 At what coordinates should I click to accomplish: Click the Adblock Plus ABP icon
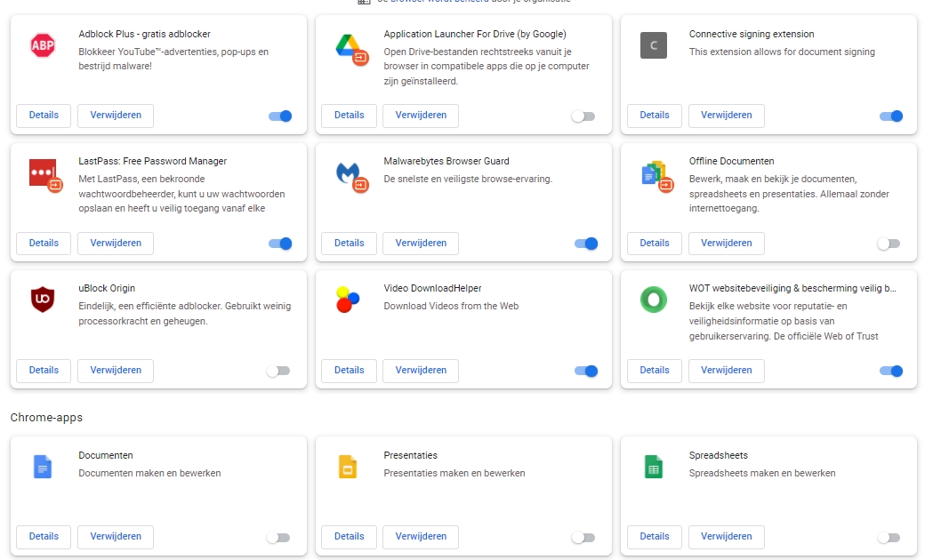pos(43,45)
